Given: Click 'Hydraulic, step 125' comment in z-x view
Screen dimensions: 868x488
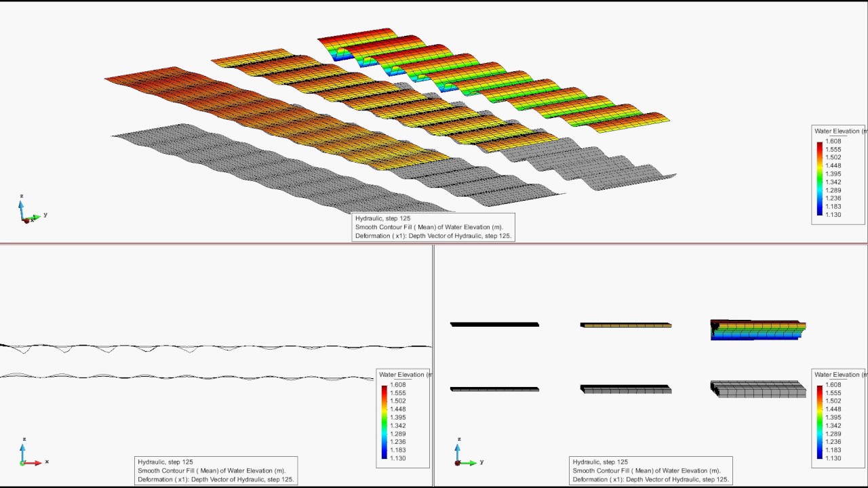Looking at the screenshot, I should [x=165, y=462].
